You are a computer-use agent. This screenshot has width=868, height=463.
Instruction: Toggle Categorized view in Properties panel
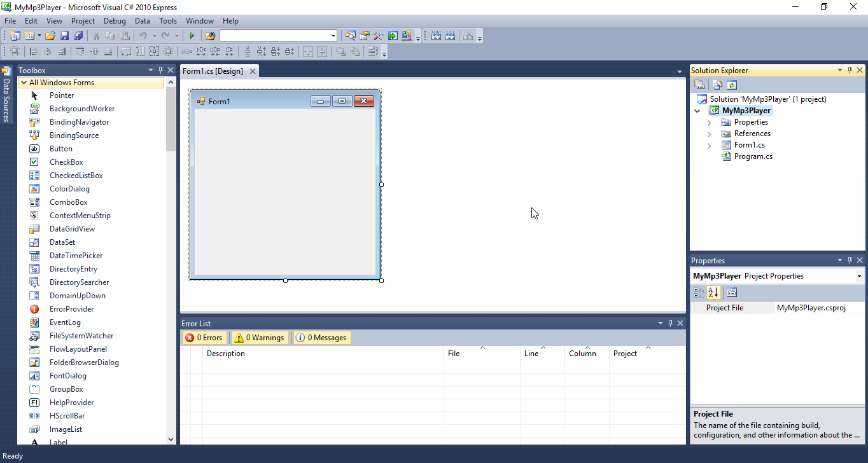pyautogui.click(x=699, y=293)
